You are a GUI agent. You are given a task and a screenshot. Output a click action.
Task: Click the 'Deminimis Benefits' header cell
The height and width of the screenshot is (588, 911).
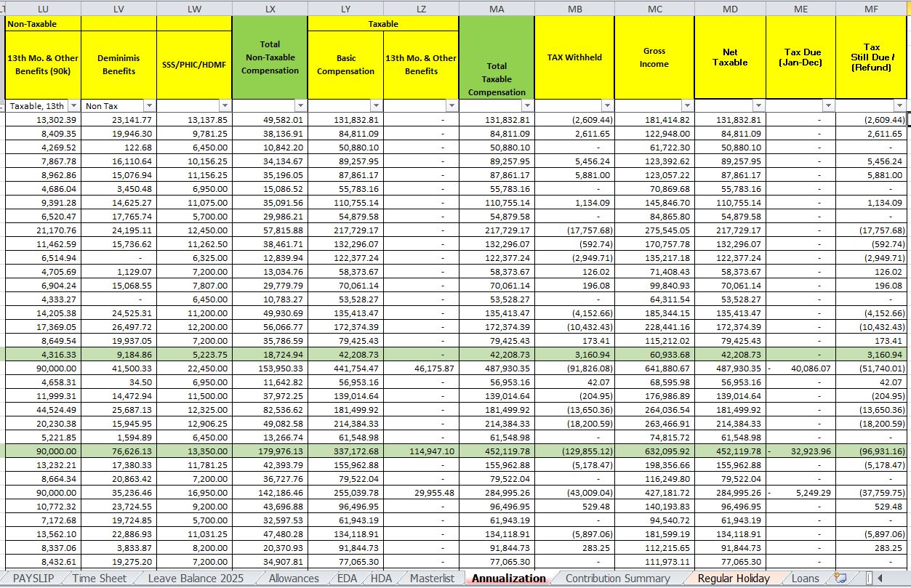(119, 65)
